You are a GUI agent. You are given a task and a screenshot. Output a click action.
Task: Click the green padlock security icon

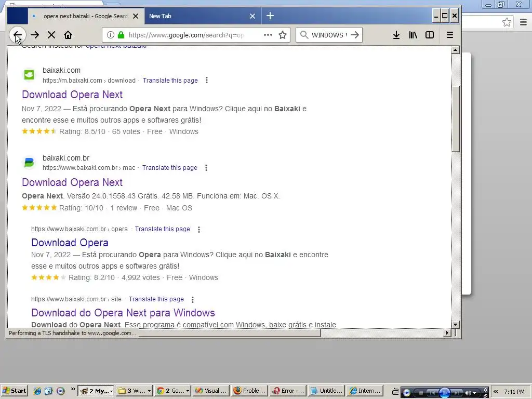click(121, 35)
